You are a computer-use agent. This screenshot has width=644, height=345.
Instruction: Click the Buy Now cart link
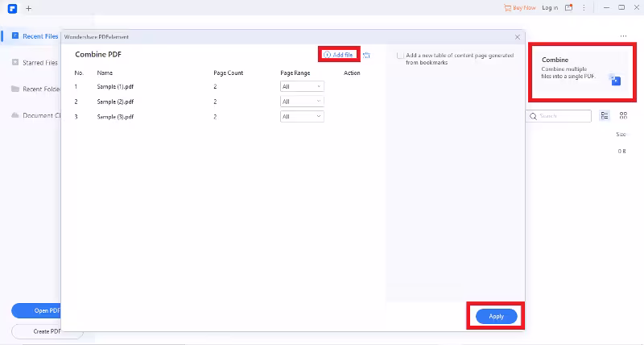pyautogui.click(x=519, y=7)
